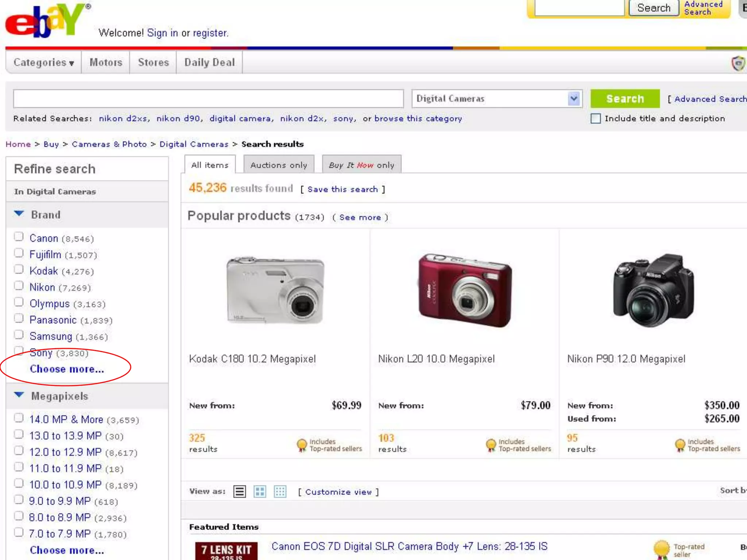Click the eBay shield security icon

[738, 63]
